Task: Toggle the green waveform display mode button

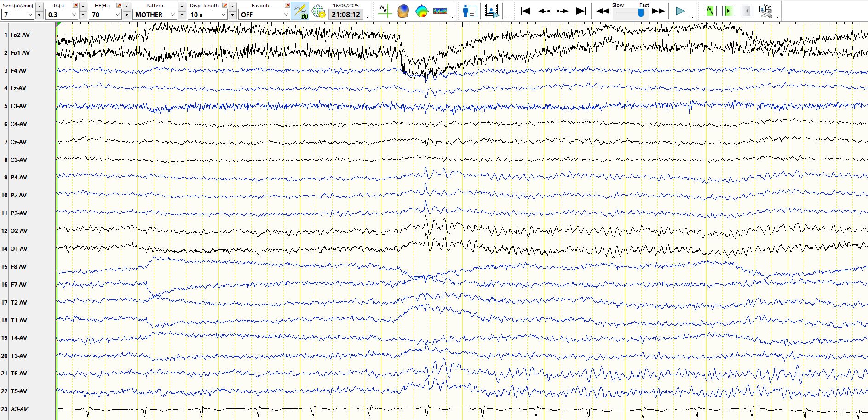Action: pyautogui.click(x=710, y=11)
